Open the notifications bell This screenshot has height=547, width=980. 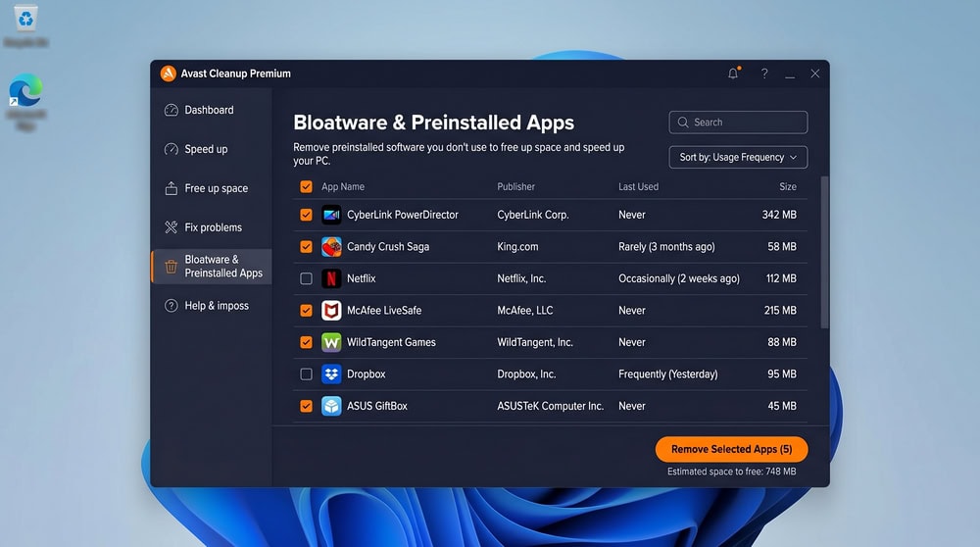click(733, 74)
